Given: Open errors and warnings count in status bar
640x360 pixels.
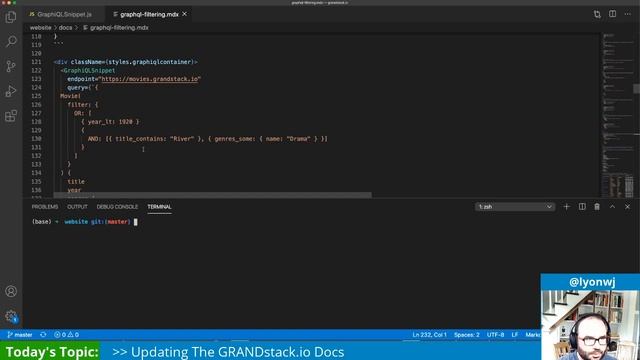Looking at the screenshot, I should click(x=67, y=335).
